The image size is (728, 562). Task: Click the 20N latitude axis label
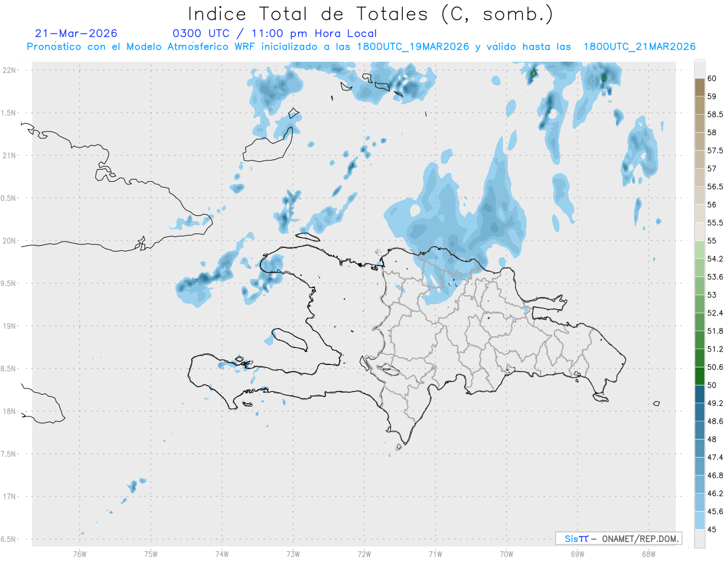(x=10, y=241)
